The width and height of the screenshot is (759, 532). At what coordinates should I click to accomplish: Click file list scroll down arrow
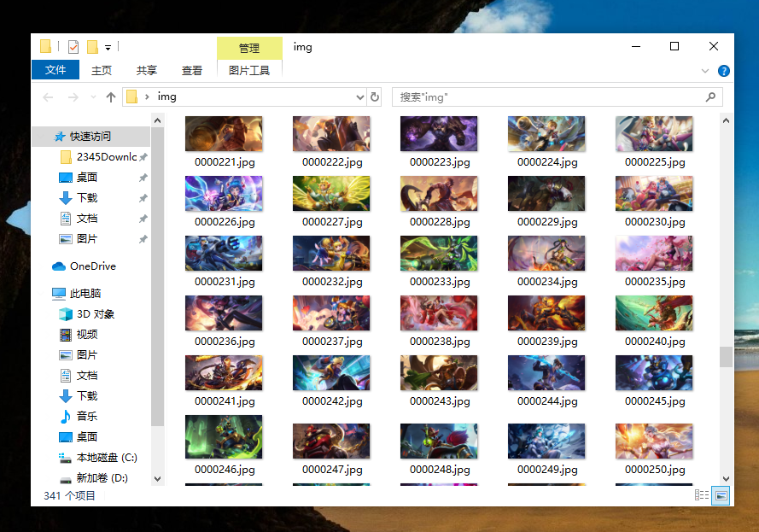pyautogui.click(x=726, y=479)
